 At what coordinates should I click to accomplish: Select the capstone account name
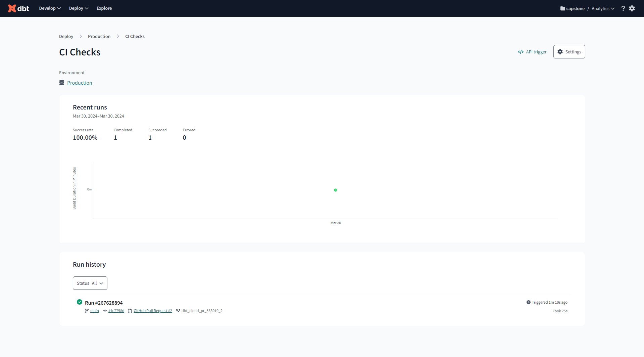click(x=575, y=9)
